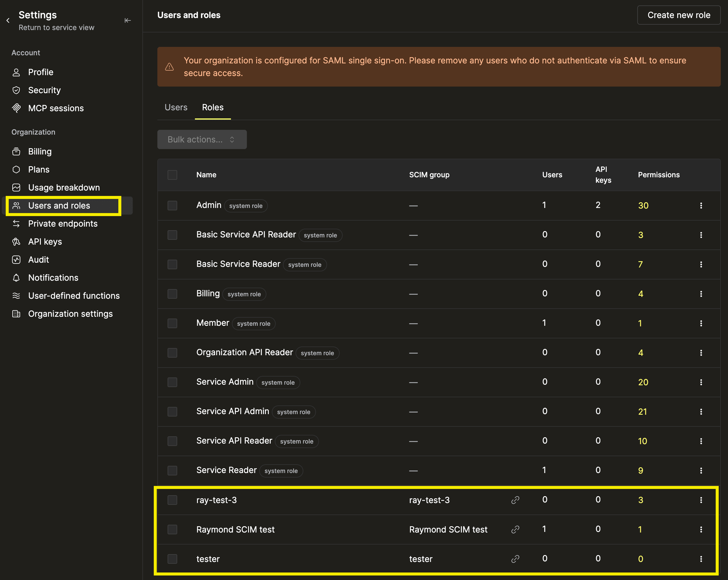The image size is (728, 580).
Task: Select the Roles tab
Action: tap(213, 107)
